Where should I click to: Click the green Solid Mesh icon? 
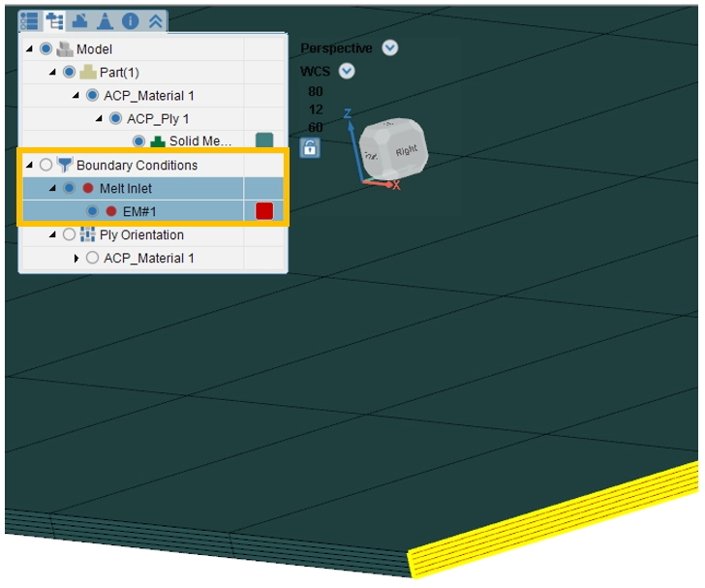pos(157,141)
